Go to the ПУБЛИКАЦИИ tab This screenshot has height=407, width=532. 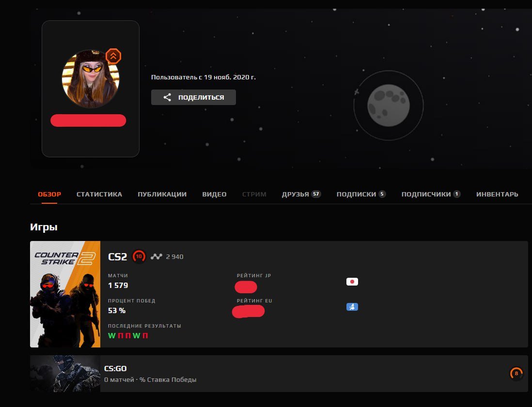coord(162,194)
